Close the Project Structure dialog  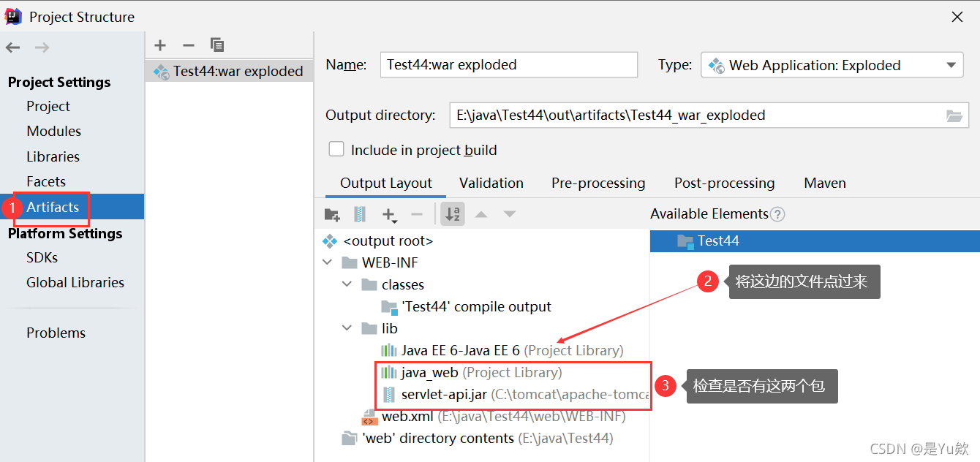(x=957, y=17)
